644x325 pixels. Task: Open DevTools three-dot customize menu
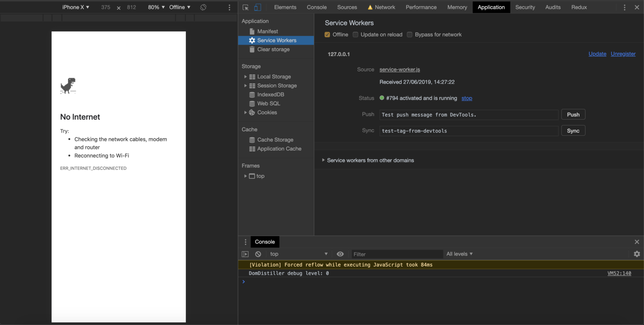pos(624,7)
